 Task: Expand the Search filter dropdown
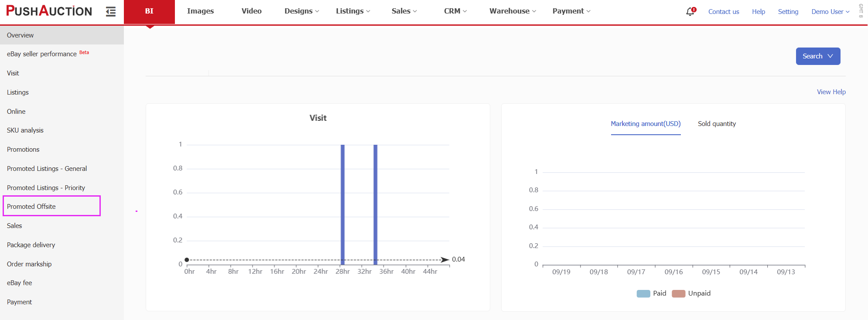[817, 56]
